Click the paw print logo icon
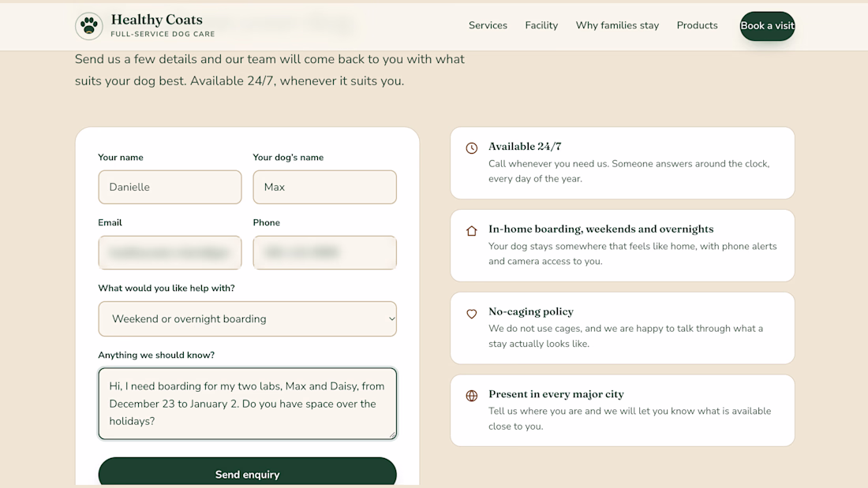The width and height of the screenshot is (868, 488). pos(89,25)
